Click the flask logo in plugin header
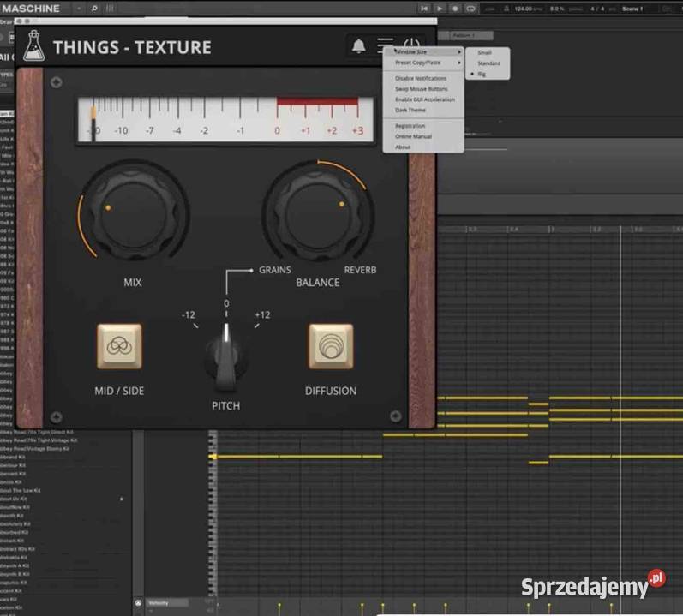This screenshot has width=683, height=616. [33, 45]
